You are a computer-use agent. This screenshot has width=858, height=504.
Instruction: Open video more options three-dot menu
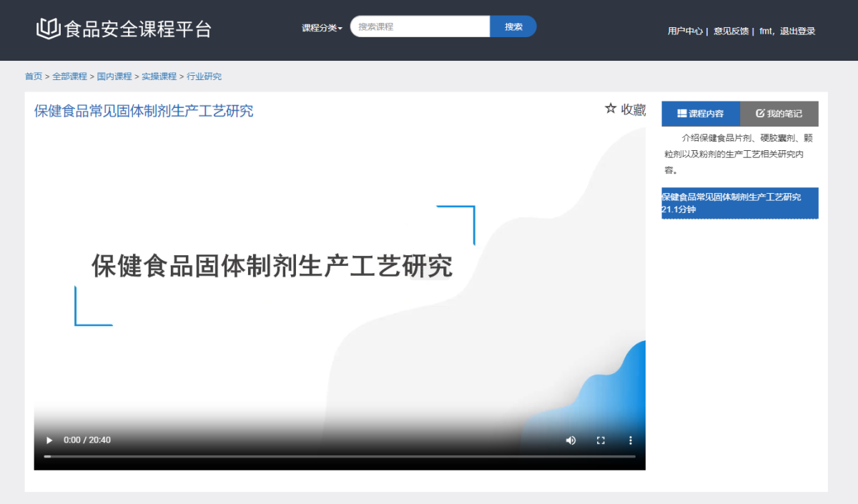[x=631, y=440]
